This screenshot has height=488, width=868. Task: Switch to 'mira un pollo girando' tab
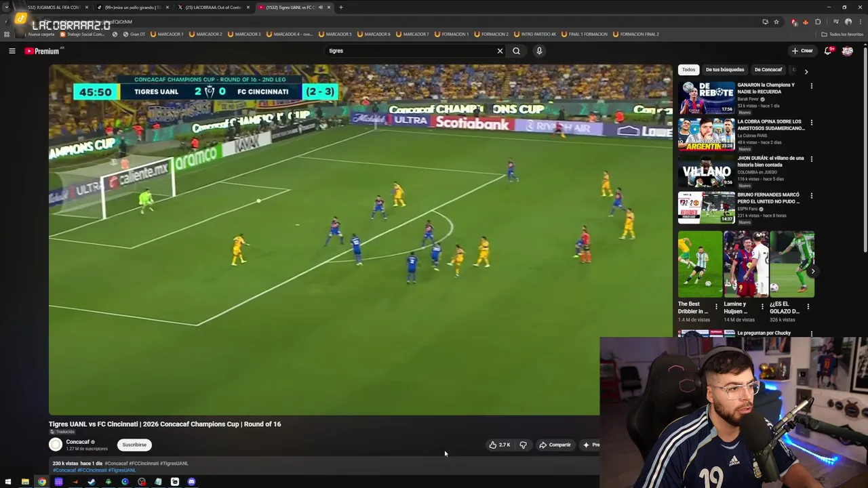click(x=132, y=7)
